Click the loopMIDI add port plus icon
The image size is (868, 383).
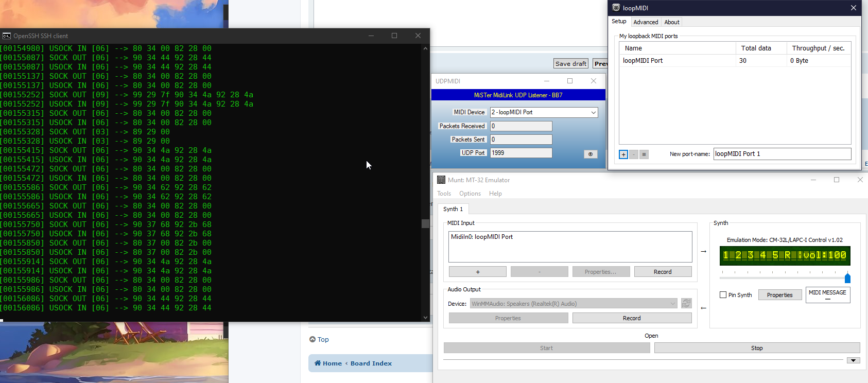point(623,154)
